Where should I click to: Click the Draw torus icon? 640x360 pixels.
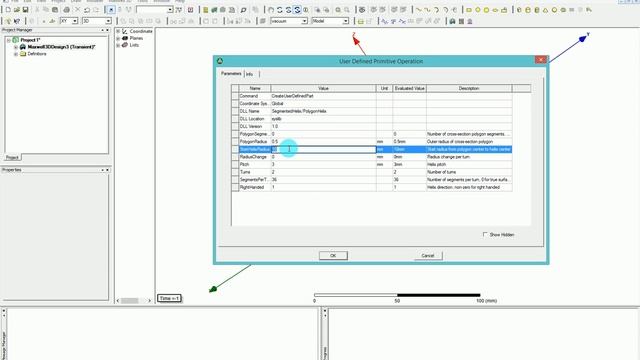563,9
